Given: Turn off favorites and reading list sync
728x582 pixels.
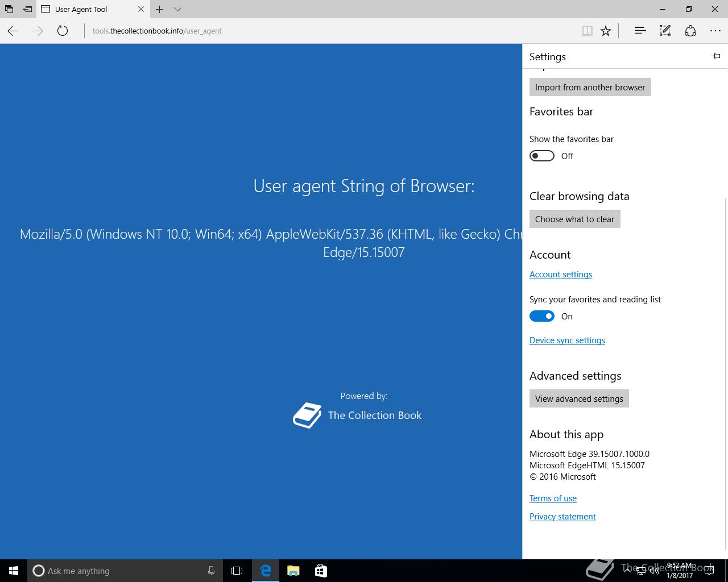Looking at the screenshot, I should pyautogui.click(x=542, y=316).
